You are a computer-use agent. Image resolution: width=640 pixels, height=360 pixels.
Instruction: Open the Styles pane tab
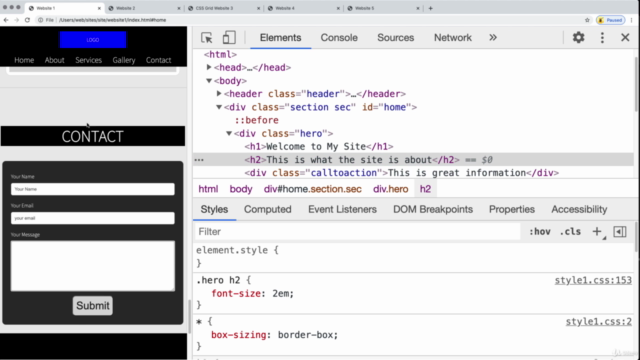214,209
